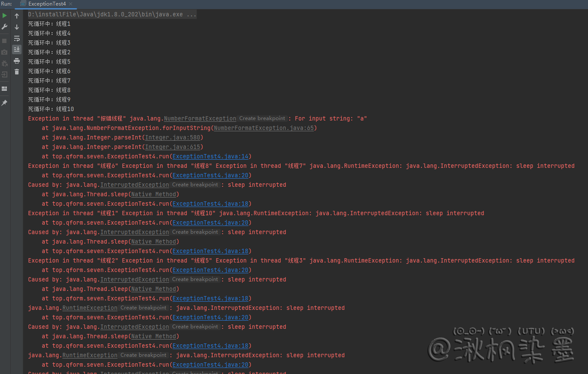Toggle scroll to end of console
This screenshot has width=588, height=374.
pos(17,49)
